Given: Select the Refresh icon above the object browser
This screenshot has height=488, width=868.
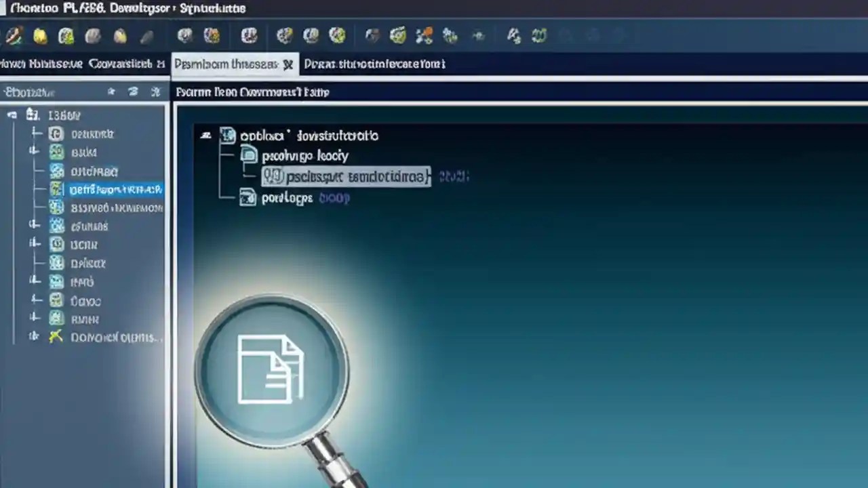Looking at the screenshot, I should pos(133,91).
